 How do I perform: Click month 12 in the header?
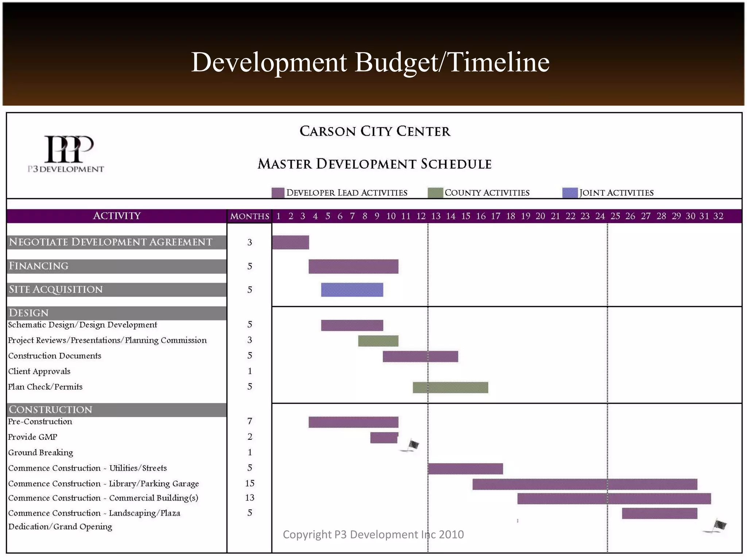pyautogui.click(x=421, y=216)
